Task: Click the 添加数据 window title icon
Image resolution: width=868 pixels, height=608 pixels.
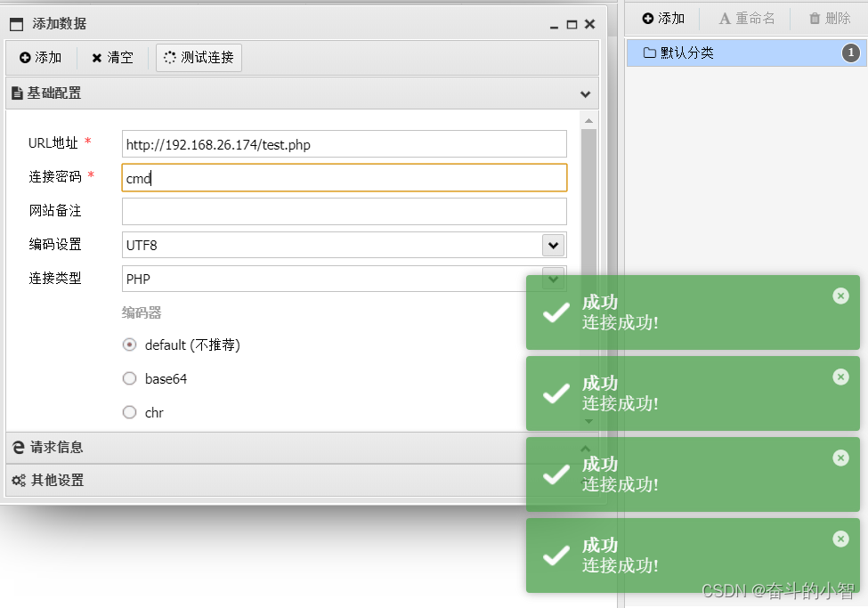Action: coord(17,24)
